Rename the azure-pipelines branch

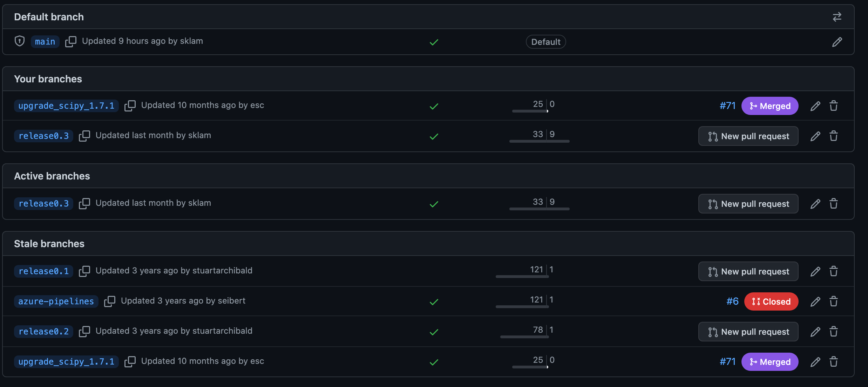pos(816,301)
